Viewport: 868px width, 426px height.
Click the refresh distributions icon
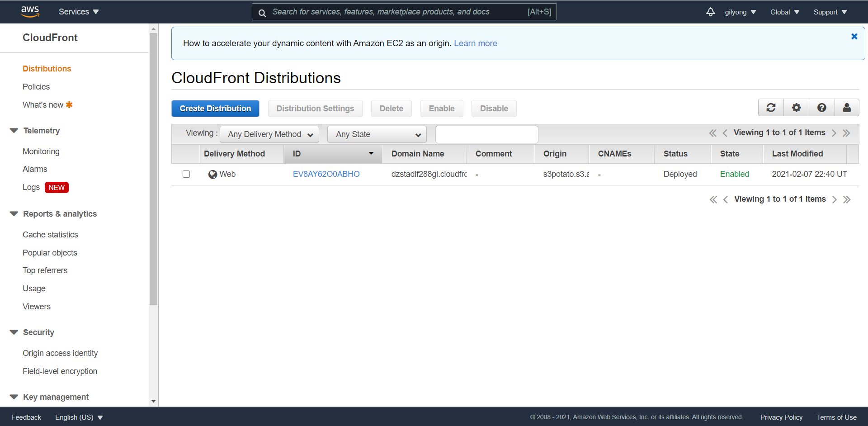(771, 108)
